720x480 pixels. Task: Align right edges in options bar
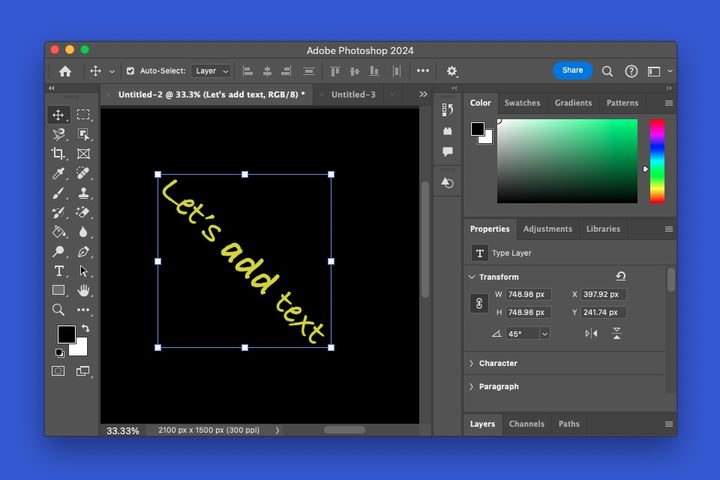pyautogui.click(x=286, y=71)
